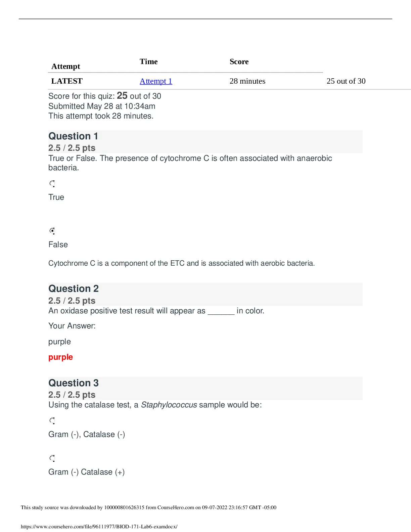Click the 28 minutes time cell
411x532 pixels.
pos(247,81)
